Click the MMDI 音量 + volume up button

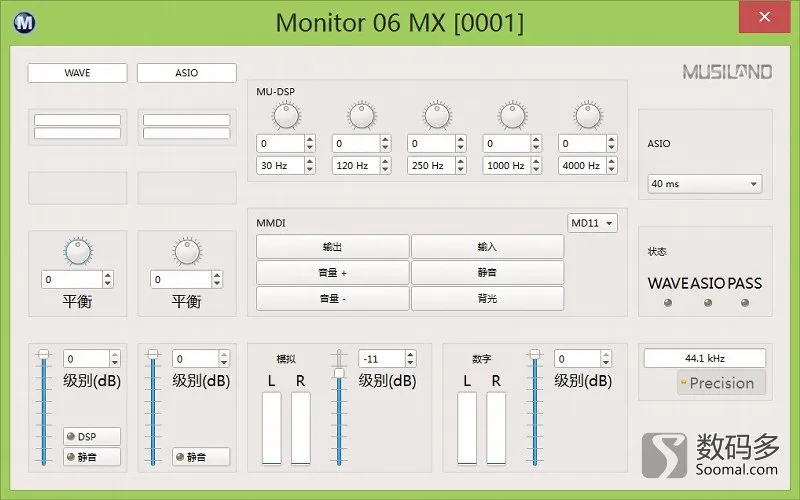click(x=333, y=272)
